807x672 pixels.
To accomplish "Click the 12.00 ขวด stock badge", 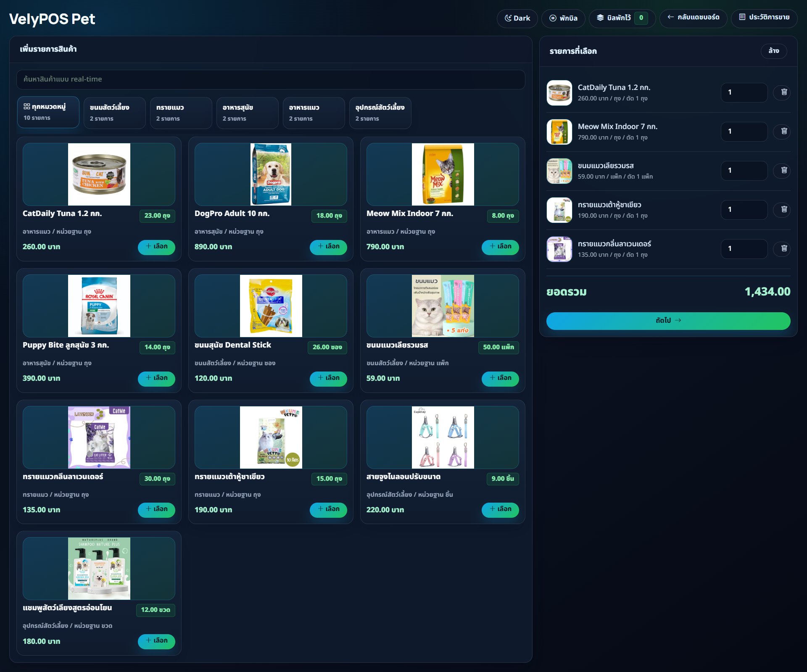I will [x=156, y=610].
